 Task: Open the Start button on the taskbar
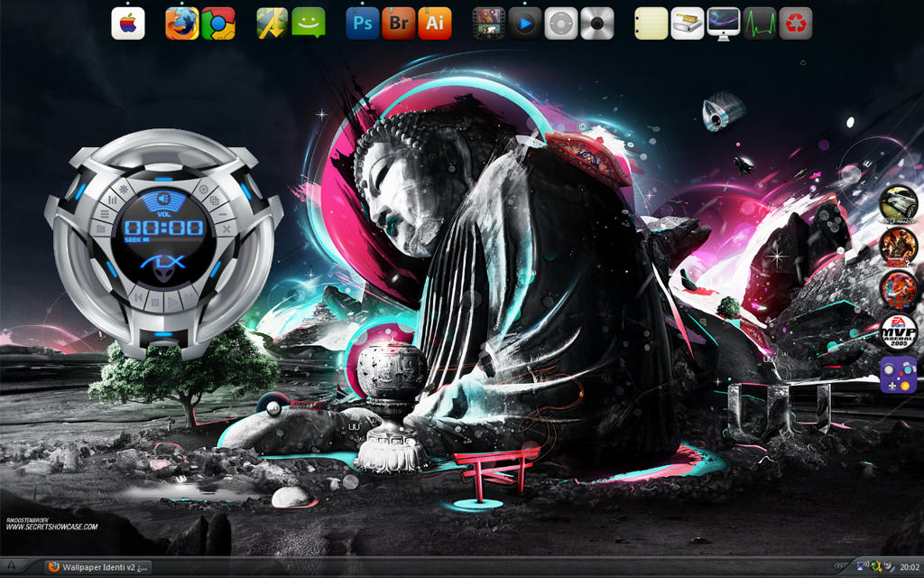tap(11, 565)
